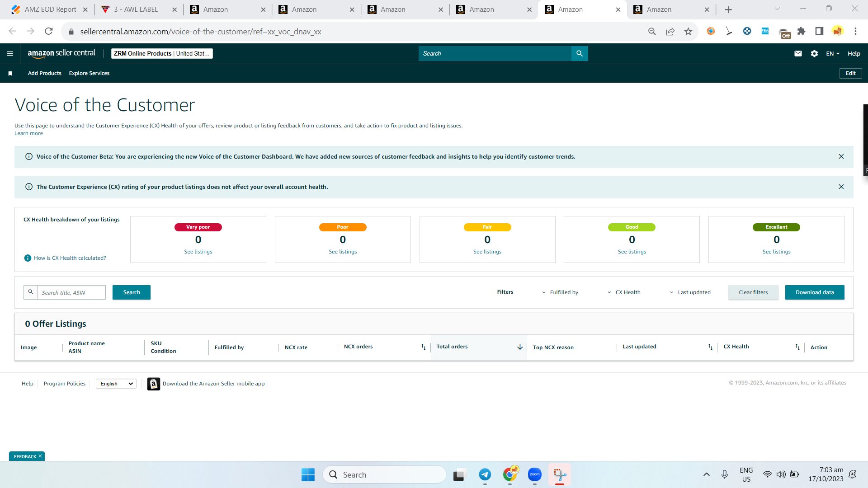Open the English language selector in footer
This screenshot has width=868, height=488.
[x=116, y=384]
